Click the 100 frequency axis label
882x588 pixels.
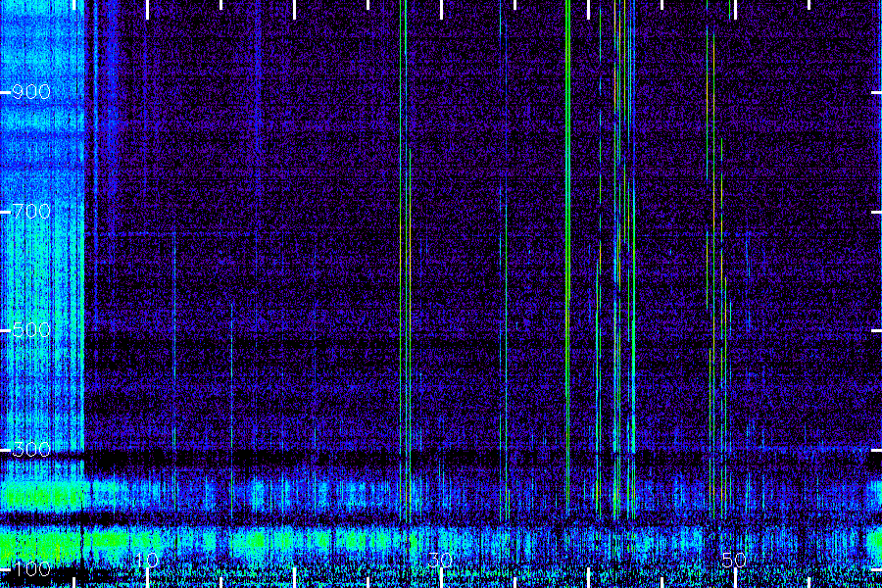point(31,568)
